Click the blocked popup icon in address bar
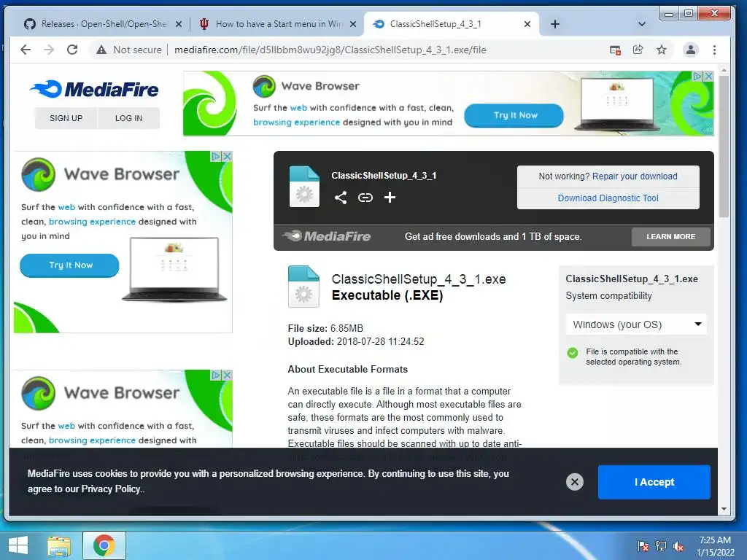 (x=615, y=50)
